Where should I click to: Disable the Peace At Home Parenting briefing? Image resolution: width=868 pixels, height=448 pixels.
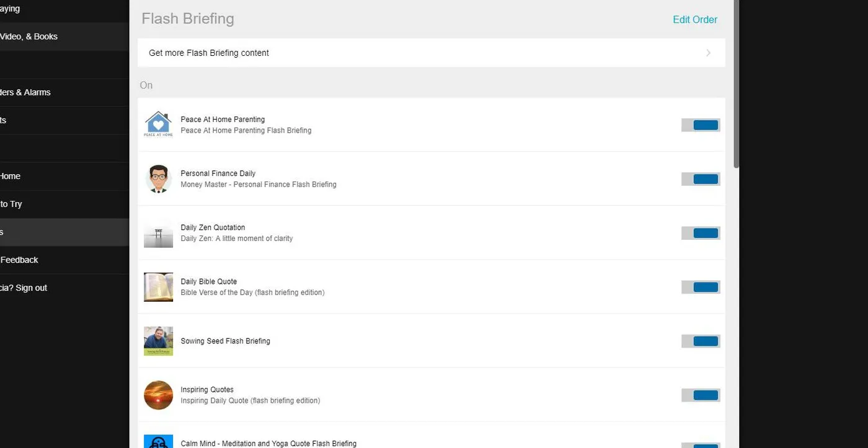tap(700, 125)
